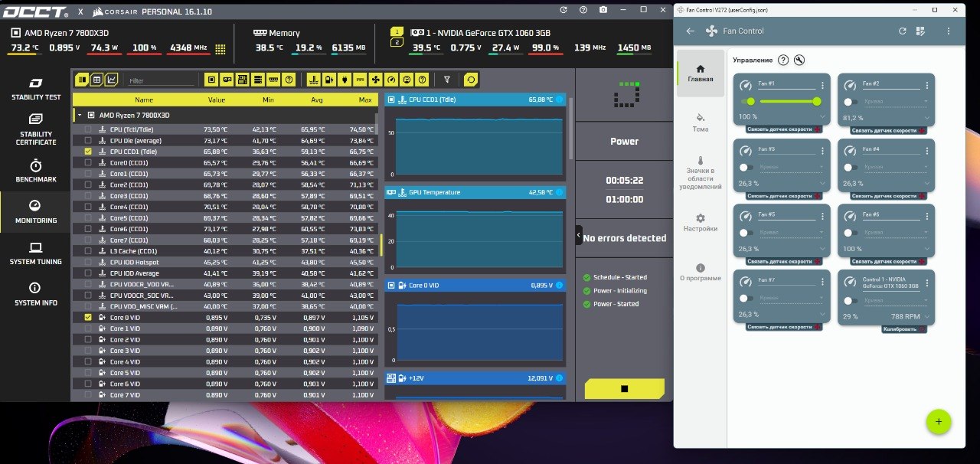
Task: Select GPU 2 with the yellow badge
Action: pos(397,43)
